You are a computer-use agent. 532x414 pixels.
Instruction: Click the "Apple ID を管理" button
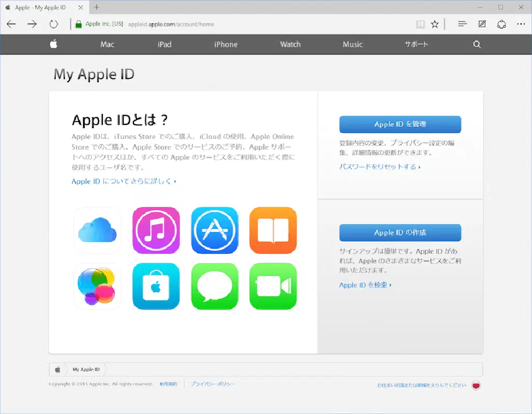tap(400, 124)
